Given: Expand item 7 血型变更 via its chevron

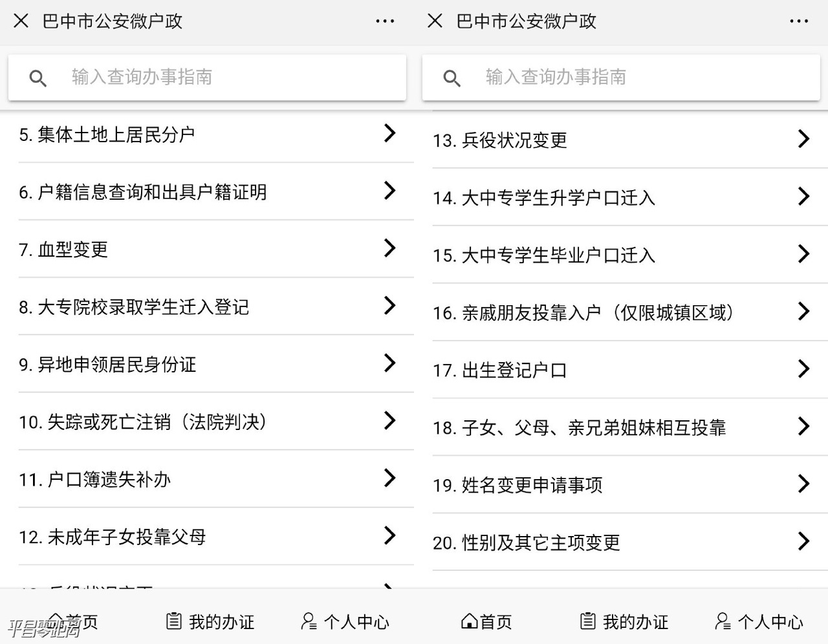Looking at the screenshot, I should pos(389,248).
